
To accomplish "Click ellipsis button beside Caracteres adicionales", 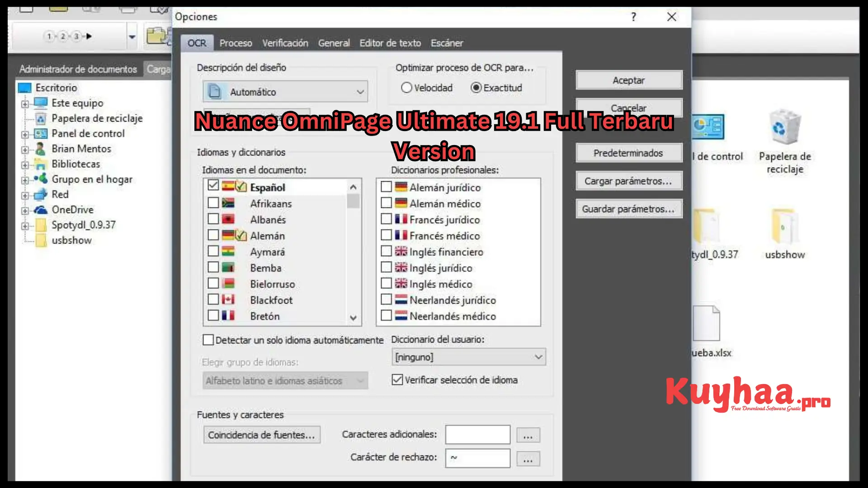I will [528, 435].
